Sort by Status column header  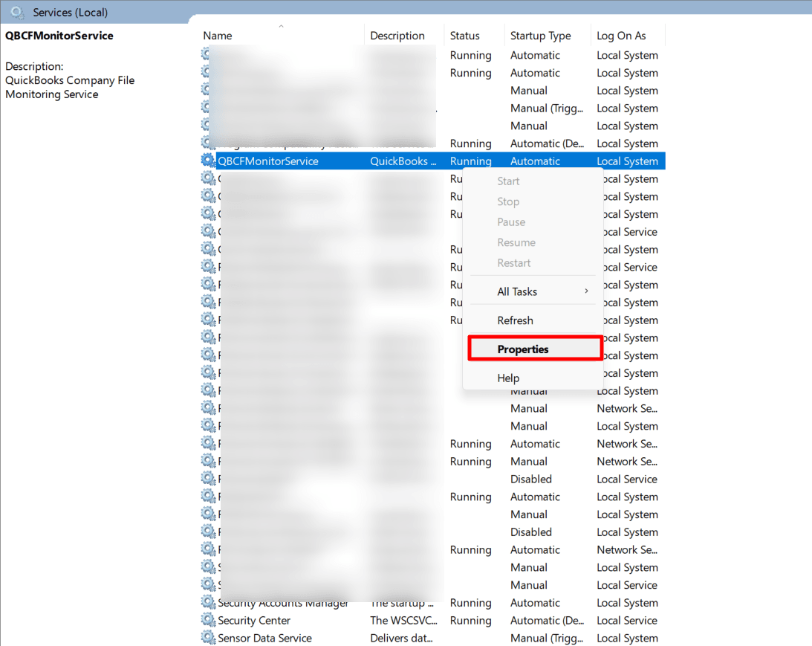point(464,36)
